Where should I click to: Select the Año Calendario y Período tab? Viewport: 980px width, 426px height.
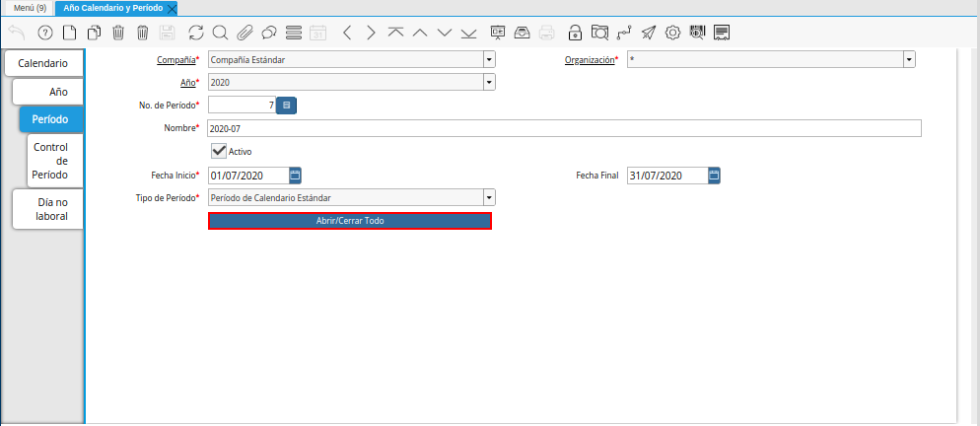[113, 8]
